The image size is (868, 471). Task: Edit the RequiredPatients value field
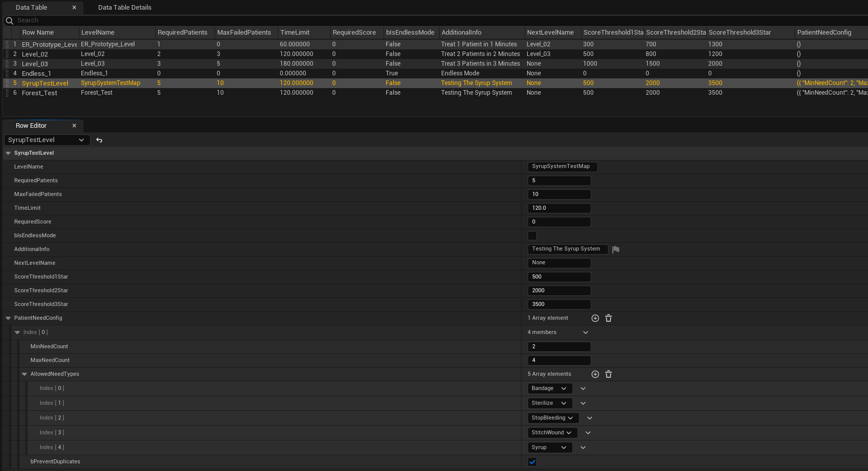click(x=559, y=181)
